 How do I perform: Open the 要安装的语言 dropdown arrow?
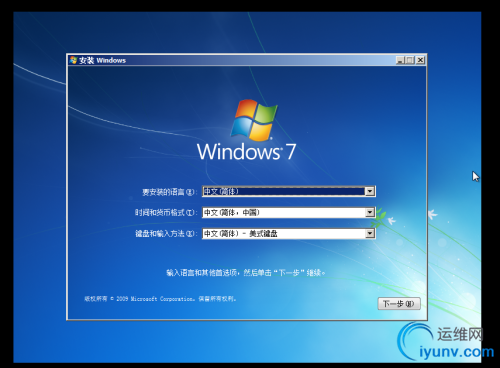coord(370,191)
